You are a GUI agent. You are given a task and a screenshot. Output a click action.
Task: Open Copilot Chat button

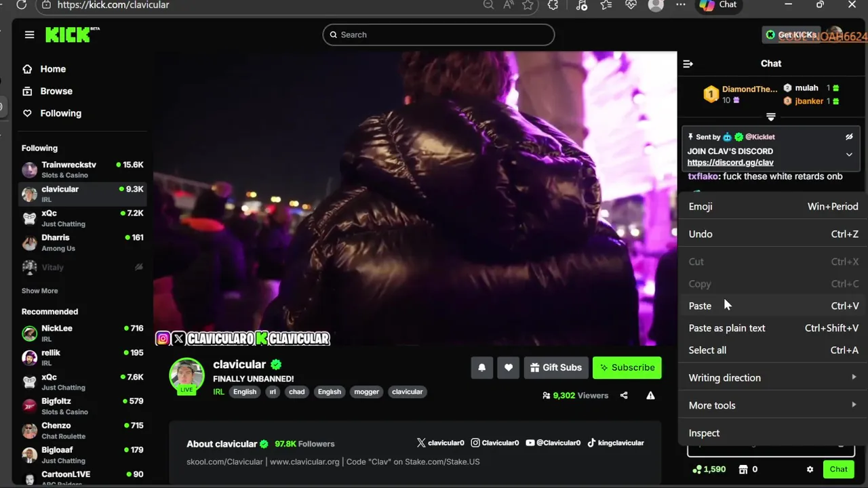tap(719, 5)
